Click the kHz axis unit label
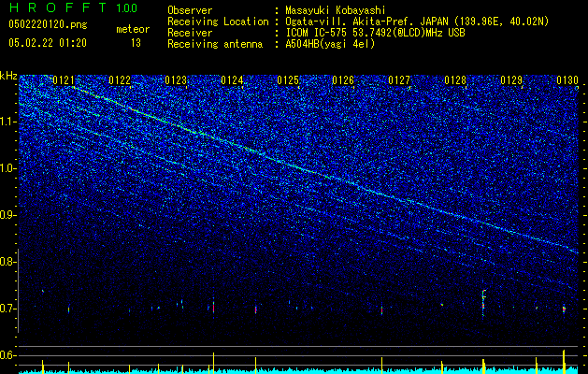 point(8,76)
